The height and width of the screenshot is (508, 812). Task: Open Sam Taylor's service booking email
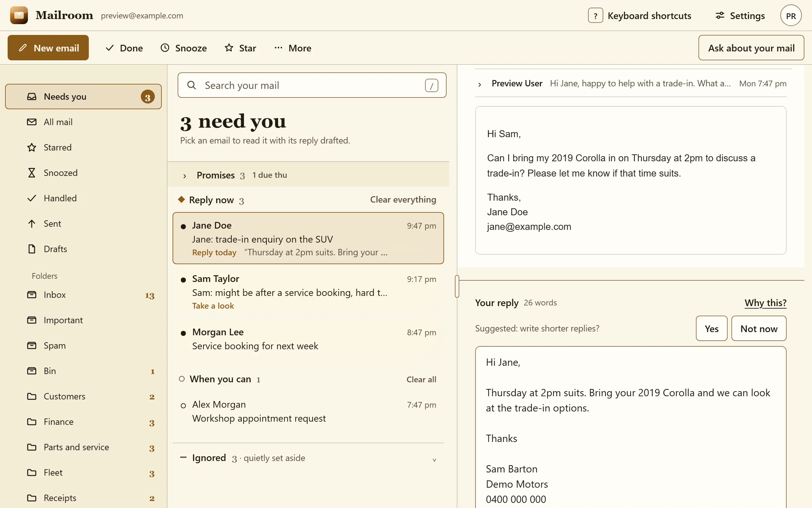tap(308, 292)
